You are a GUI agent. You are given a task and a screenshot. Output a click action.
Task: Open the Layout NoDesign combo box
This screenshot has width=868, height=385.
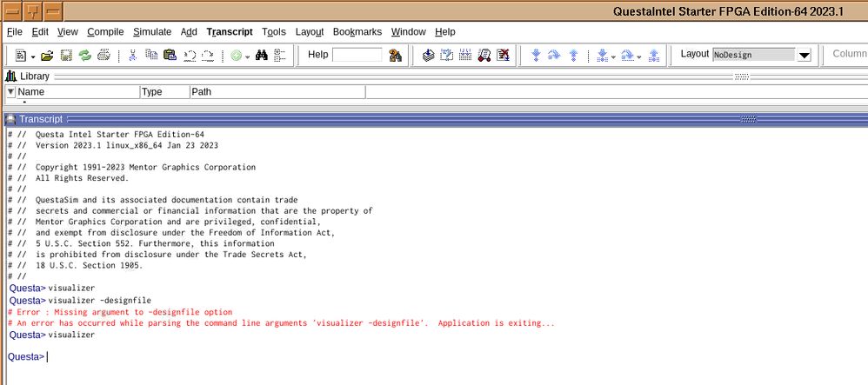point(754,55)
